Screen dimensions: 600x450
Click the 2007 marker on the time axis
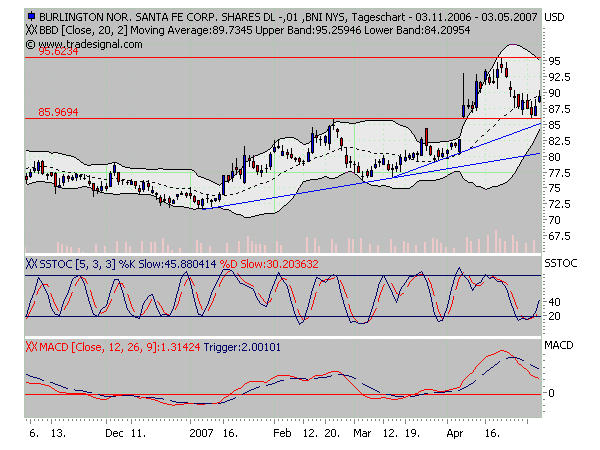click(200, 436)
